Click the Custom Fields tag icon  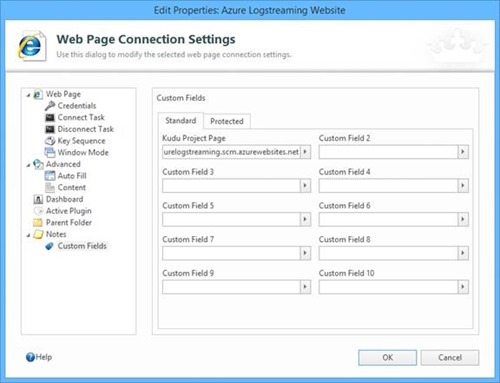pos(50,246)
